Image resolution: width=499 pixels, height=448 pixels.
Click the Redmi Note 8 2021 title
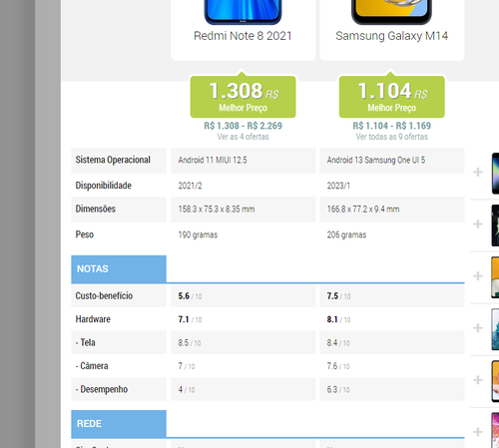(243, 36)
